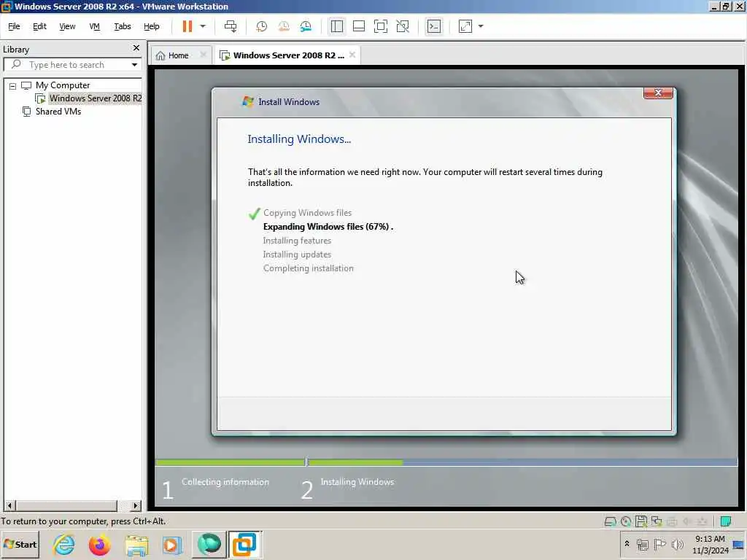This screenshot has width=747, height=560.
Task: Open the VM menu
Action: point(94,26)
